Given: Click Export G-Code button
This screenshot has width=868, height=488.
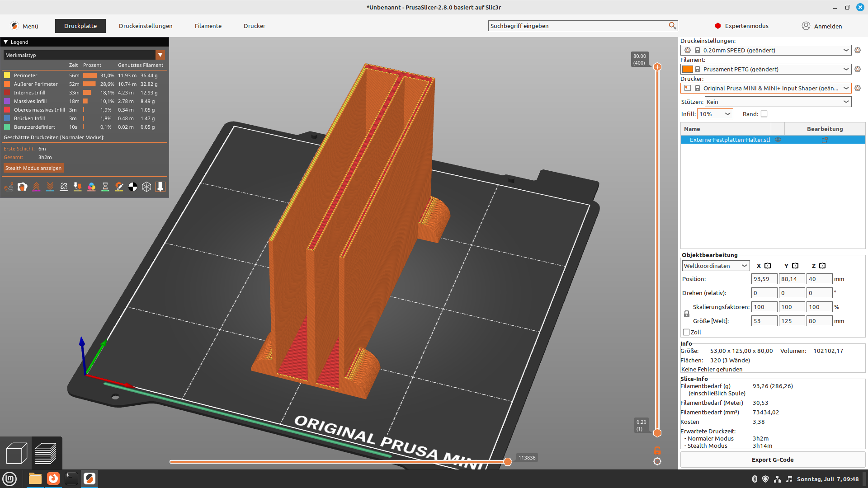Looking at the screenshot, I should click(773, 460).
